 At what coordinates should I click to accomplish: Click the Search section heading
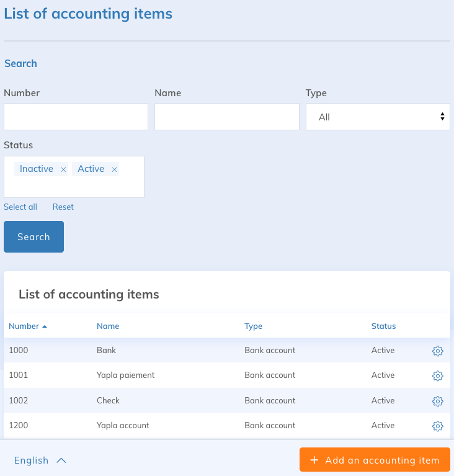point(20,63)
